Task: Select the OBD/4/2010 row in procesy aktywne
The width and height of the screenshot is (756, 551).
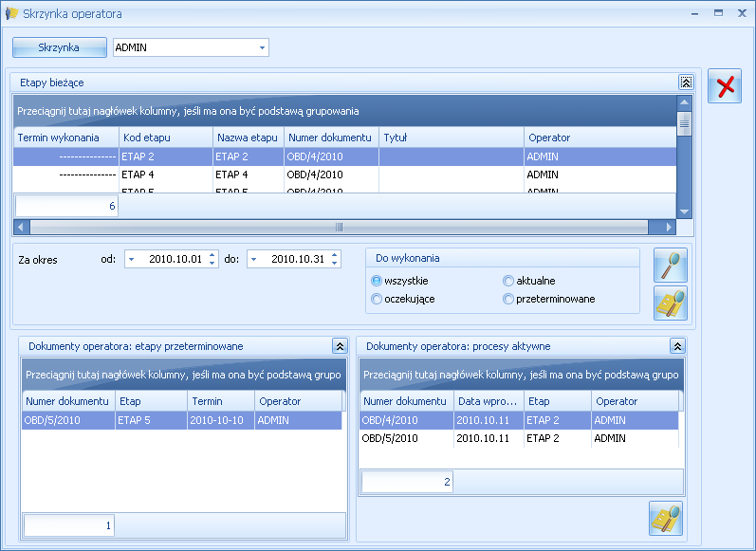Action: 519,420
